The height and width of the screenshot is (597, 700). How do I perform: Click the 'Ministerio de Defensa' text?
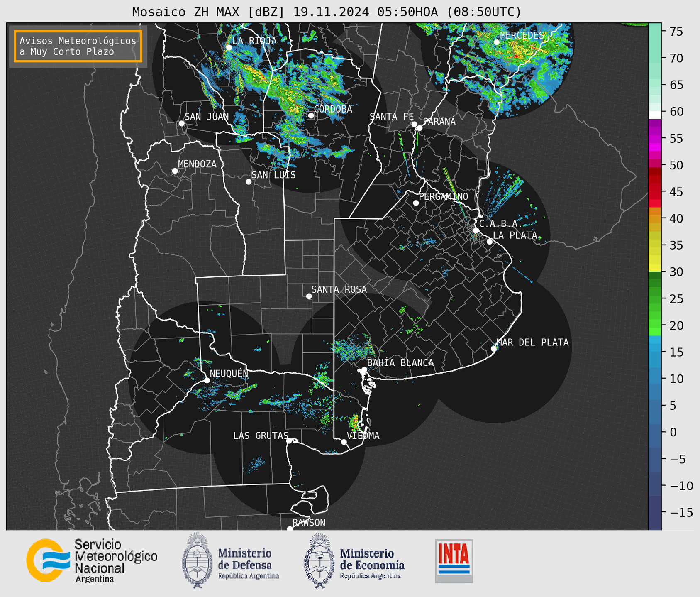(x=249, y=563)
